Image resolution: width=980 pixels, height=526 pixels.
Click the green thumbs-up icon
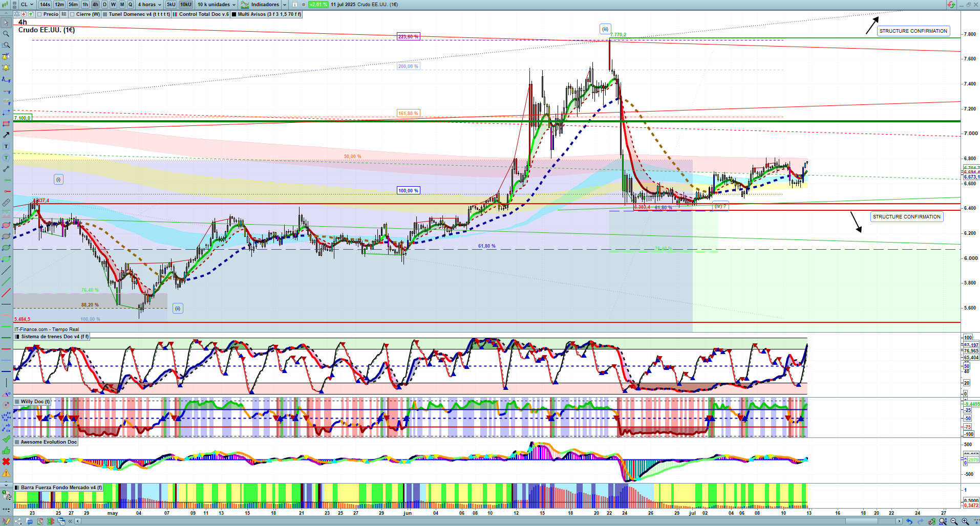[6, 450]
